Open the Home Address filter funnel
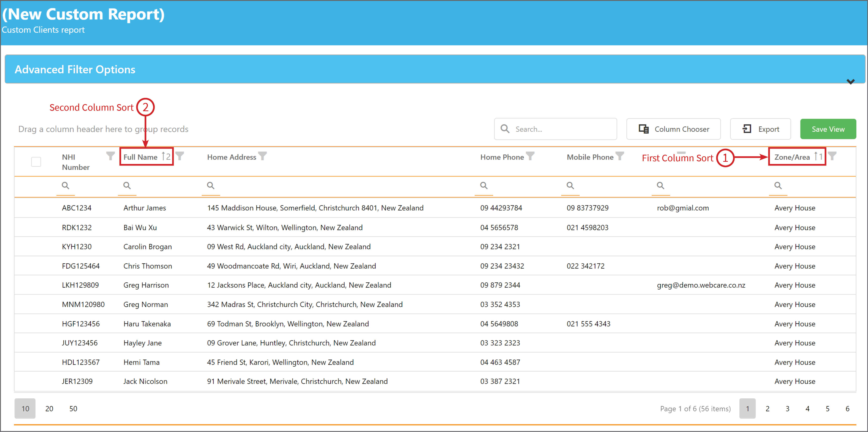 click(263, 156)
